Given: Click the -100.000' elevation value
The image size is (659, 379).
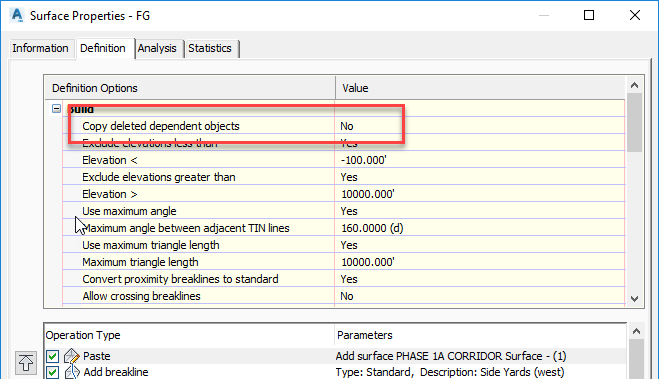Looking at the screenshot, I should pyautogui.click(x=364, y=160).
